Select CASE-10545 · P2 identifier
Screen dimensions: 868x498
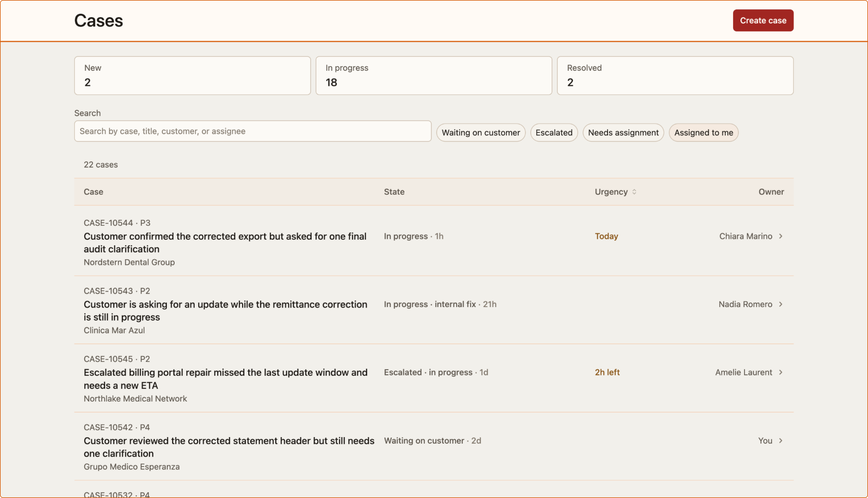pyautogui.click(x=117, y=359)
